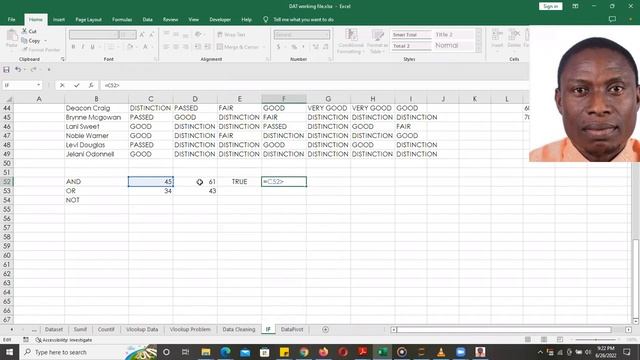Launch Microsoft Edge from taskbar
This screenshot has width=640, height=360.
[x=225, y=352]
